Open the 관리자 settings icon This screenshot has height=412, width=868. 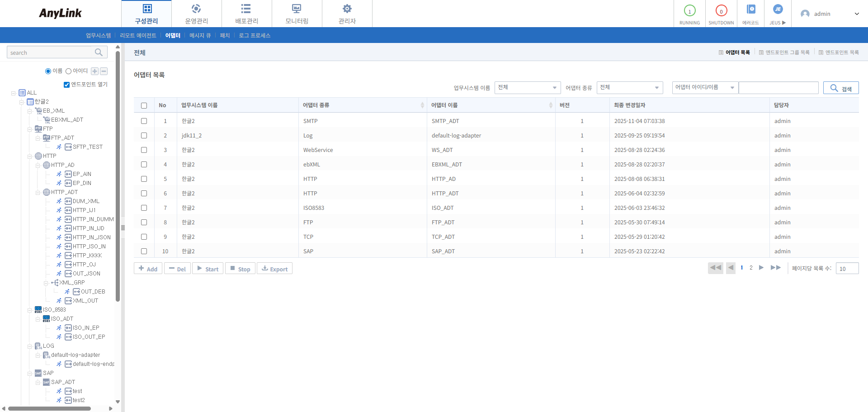[x=347, y=8]
